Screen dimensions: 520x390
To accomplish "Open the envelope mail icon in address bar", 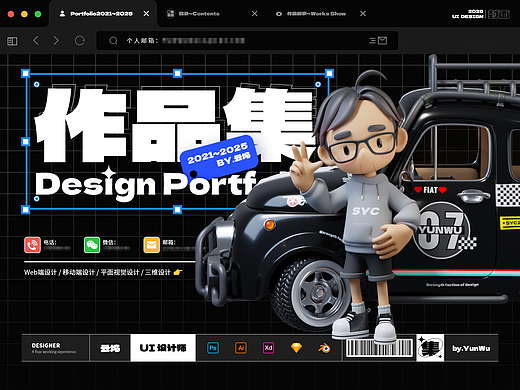I will tap(382, 41).
